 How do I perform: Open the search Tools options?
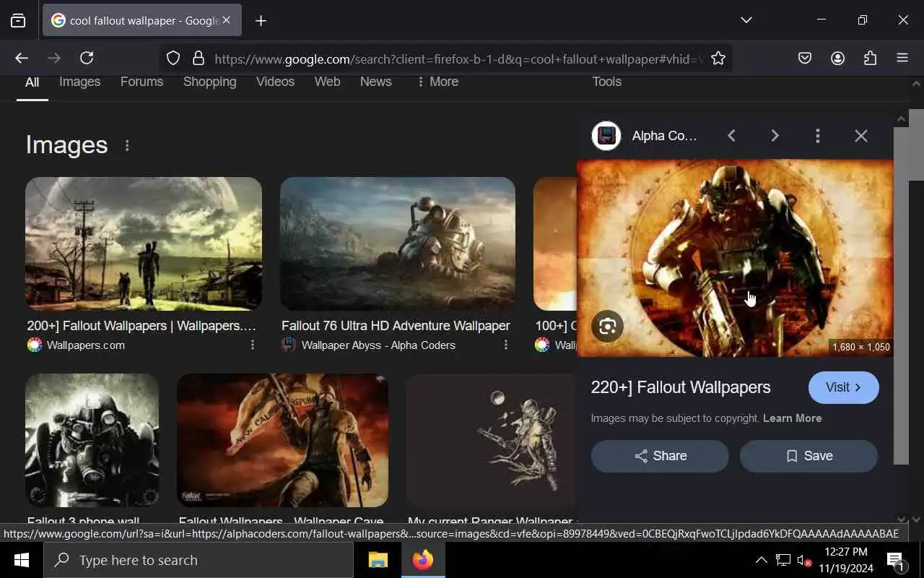[x=606, y=82]
